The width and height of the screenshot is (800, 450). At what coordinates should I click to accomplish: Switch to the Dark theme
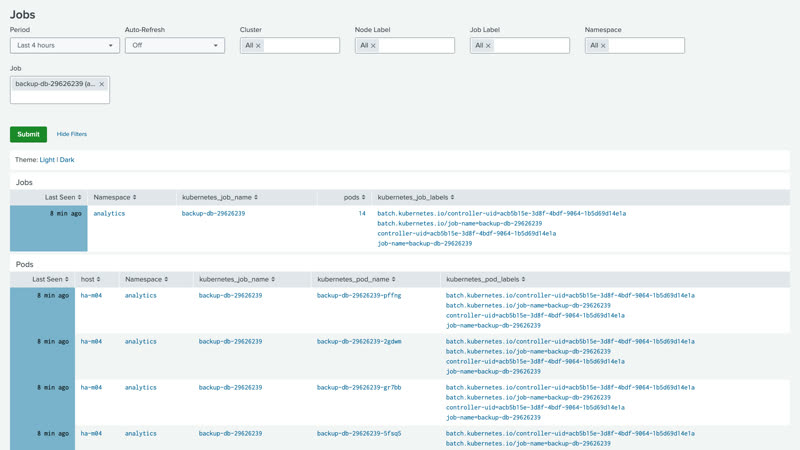[x=67, y=160]
